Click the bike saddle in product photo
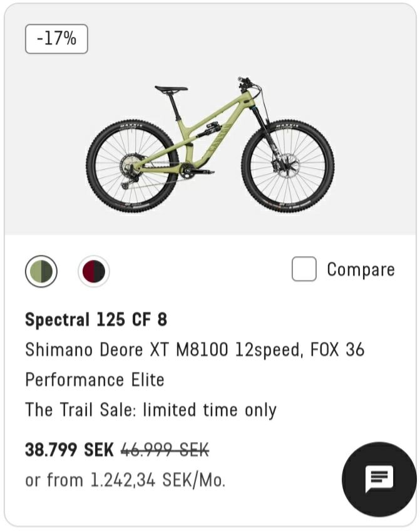This screenshot has width=420, height=531. pos(172,89)
